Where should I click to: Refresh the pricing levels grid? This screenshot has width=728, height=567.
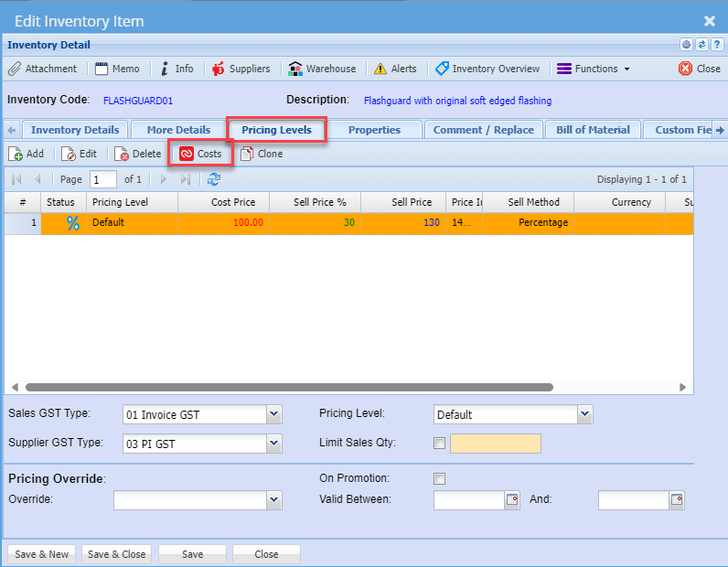[214, 179]
